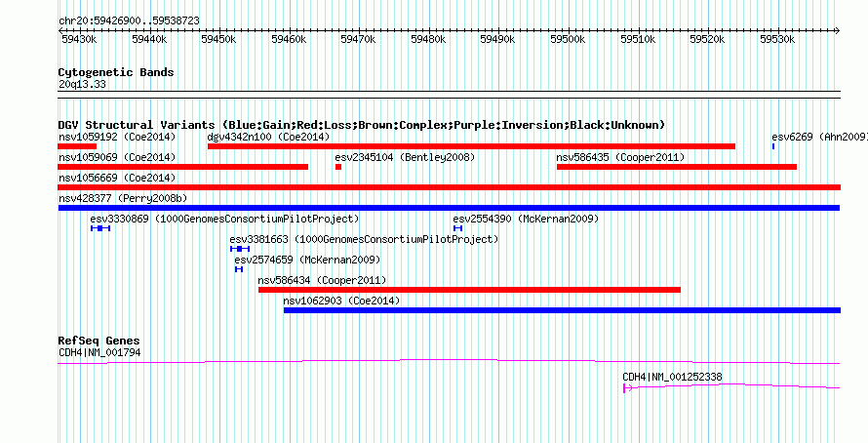This screenshot has height=443, width=868.
Task: Open the nsv1062903 (Coe2014) label
Action: coord(341,301)
